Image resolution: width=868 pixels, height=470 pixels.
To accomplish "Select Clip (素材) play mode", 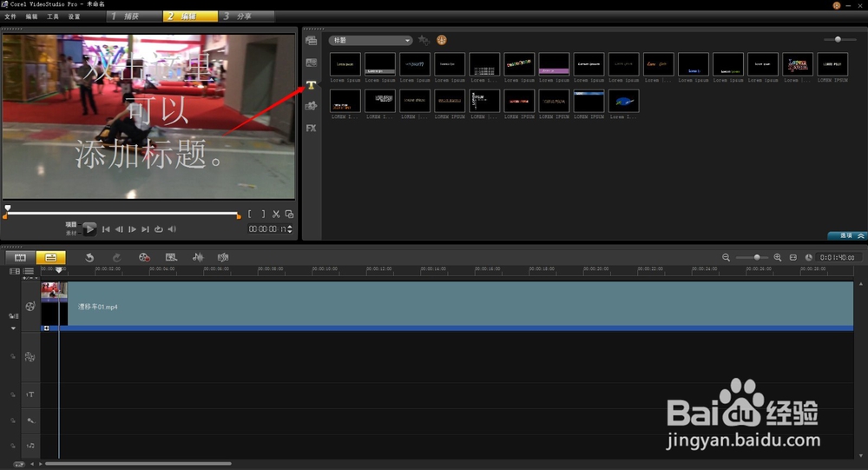I will coord(71,233).
